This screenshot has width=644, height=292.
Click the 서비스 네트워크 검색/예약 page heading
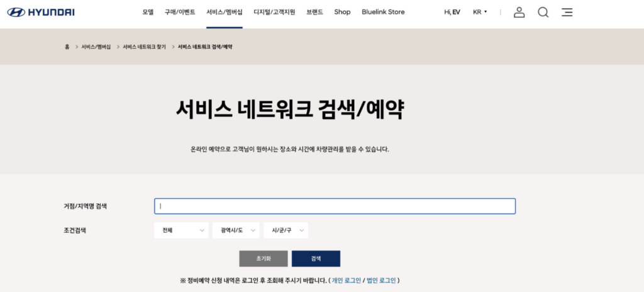point(290,109)
